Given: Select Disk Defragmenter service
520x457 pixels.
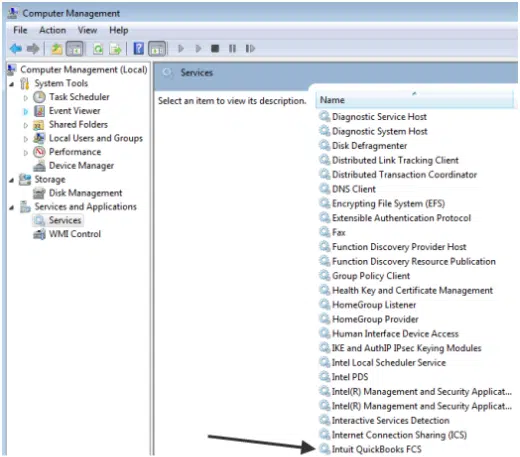Looking at the screenshot, I should [x=369, y=146].
